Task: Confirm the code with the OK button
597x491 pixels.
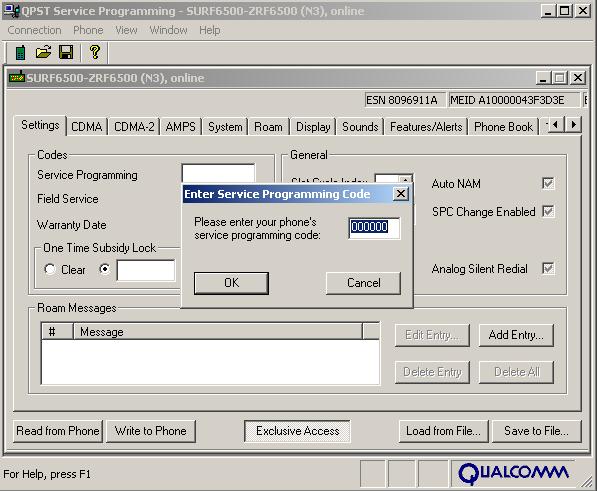Action: 231,283
